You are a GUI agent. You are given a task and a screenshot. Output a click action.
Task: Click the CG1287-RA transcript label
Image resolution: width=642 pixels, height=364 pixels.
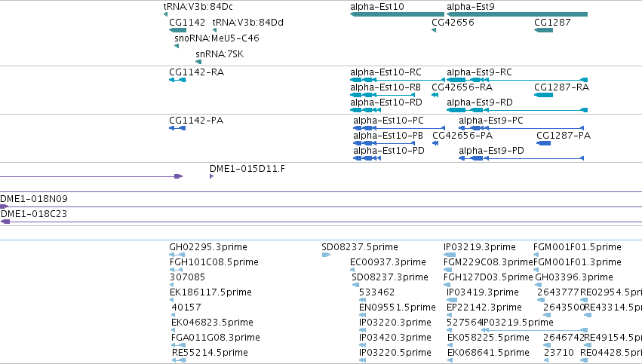point(561,87)
